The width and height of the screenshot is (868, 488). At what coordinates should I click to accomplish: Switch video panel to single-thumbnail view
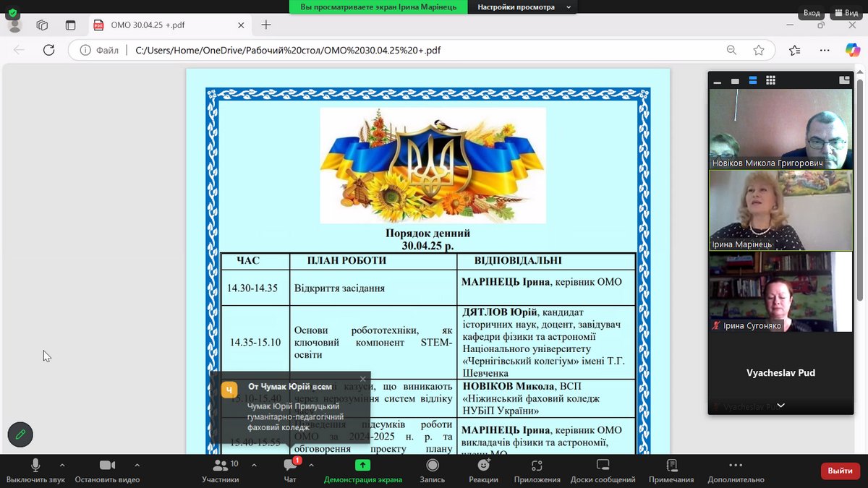click(x=736, y=81)
